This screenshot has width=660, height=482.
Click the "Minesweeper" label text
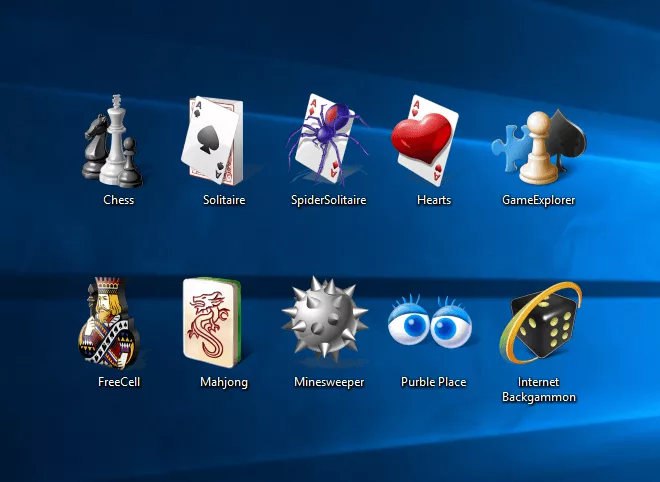(x=329, y=382)
